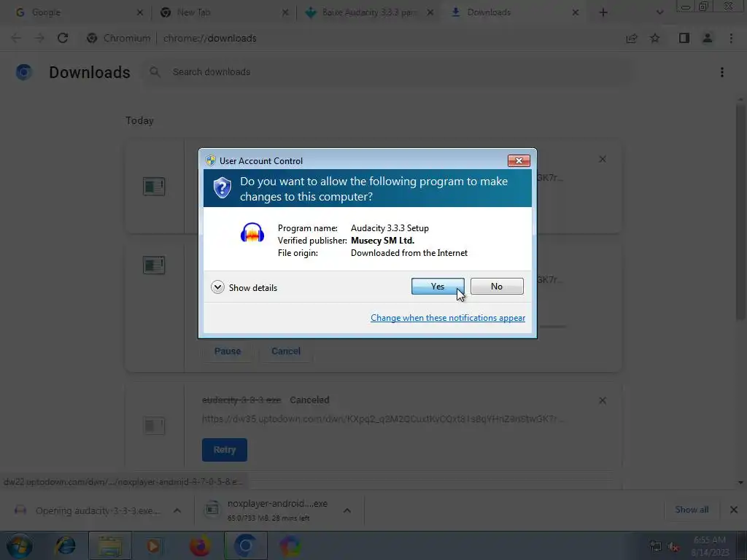
Task: Pause the in-progress download
Action: point(228,351)
